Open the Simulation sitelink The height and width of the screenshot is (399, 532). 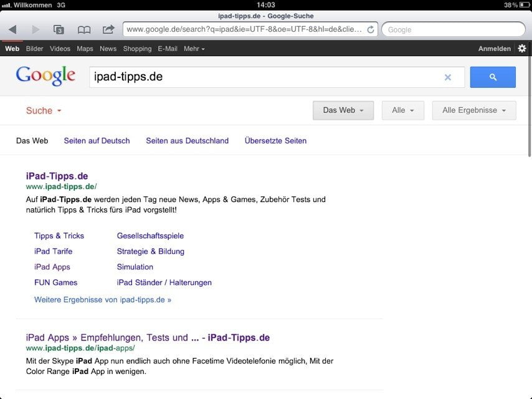pos(135,267)
